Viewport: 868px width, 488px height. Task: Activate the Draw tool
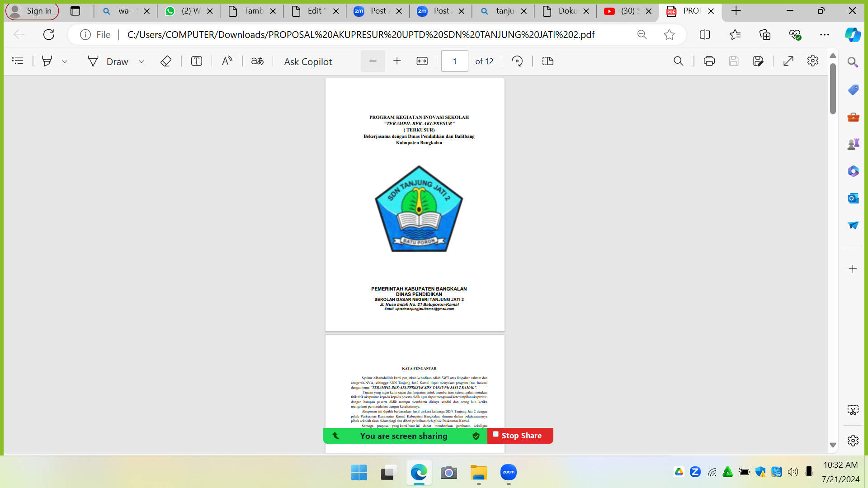108,61
